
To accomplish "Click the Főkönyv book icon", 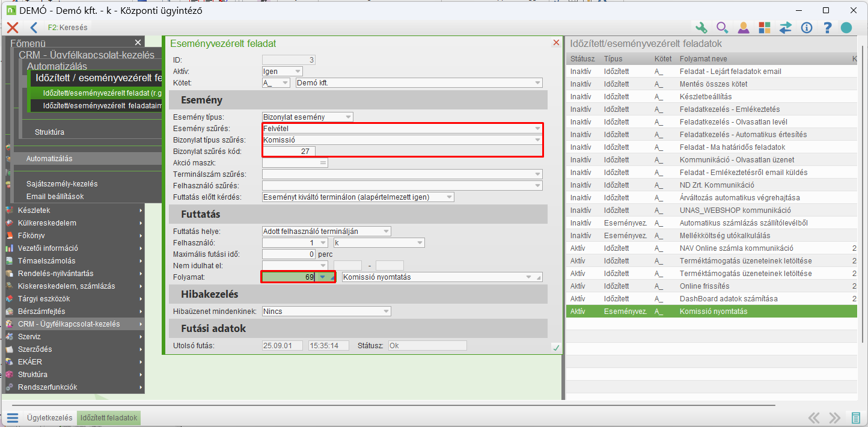I will (9, 236).
